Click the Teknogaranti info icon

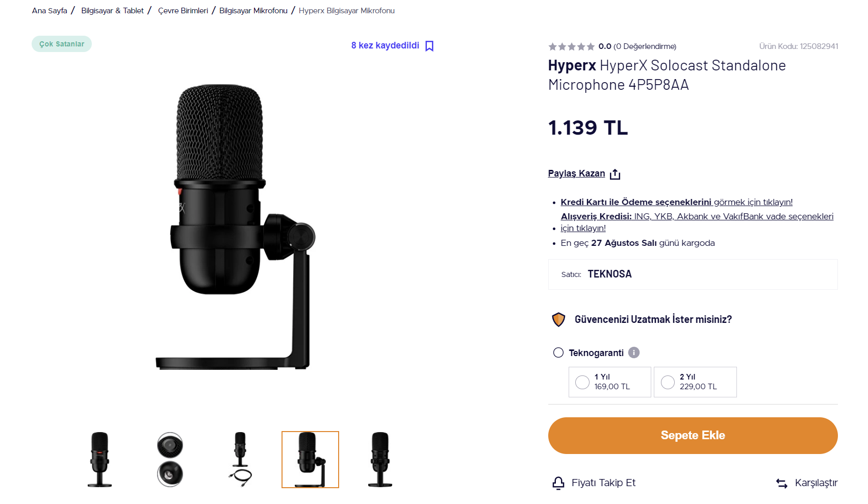coord(634,352)
